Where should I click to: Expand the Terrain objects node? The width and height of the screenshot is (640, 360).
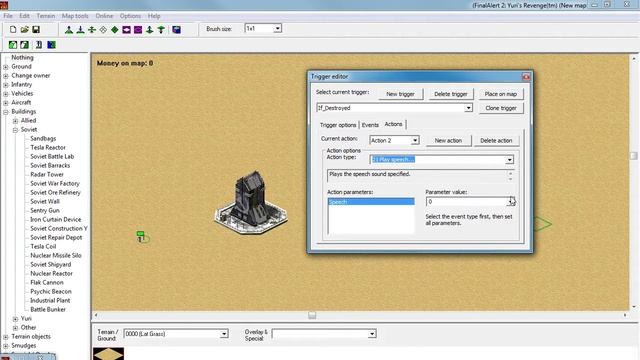(x=6, y=337)
